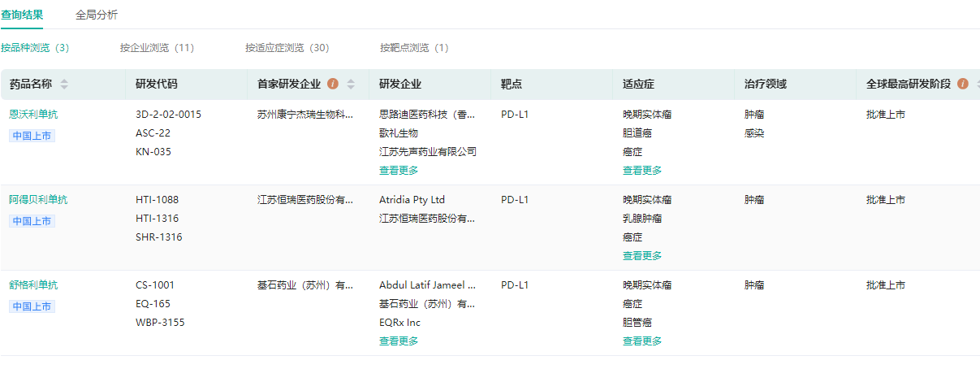Show more 适应症 for 阿得贝利单抗
The width and height of the screenshot is (980, 369).
(642, 256)
